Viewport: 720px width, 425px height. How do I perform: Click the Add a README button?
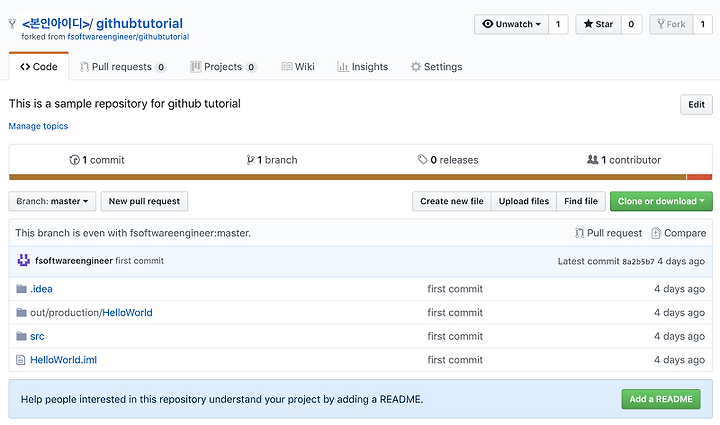(661, 399)
